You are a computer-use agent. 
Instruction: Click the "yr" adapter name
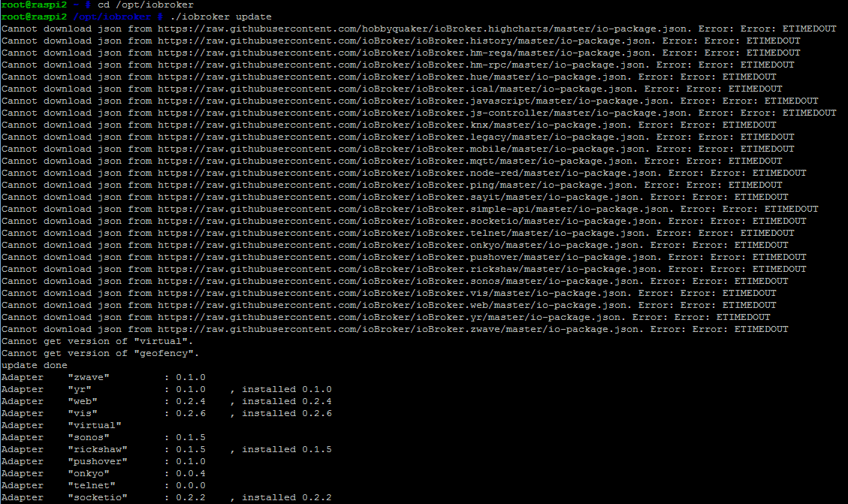coord(80,389)
